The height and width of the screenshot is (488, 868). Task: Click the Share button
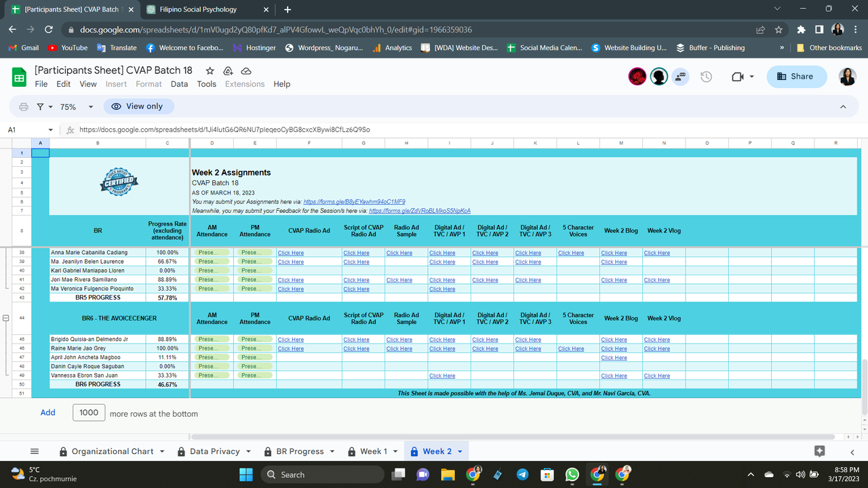click(x=797, y=77)
